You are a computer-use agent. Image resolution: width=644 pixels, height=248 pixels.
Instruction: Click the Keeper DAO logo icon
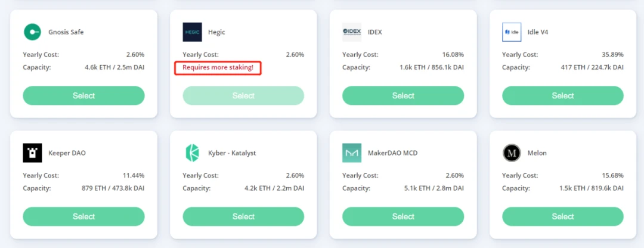32,153
